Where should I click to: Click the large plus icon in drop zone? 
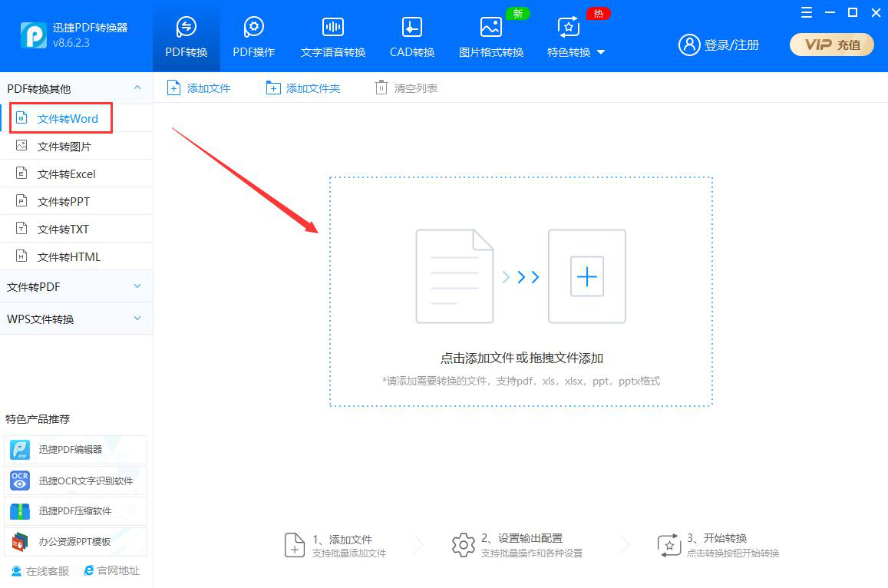point(586,276)
